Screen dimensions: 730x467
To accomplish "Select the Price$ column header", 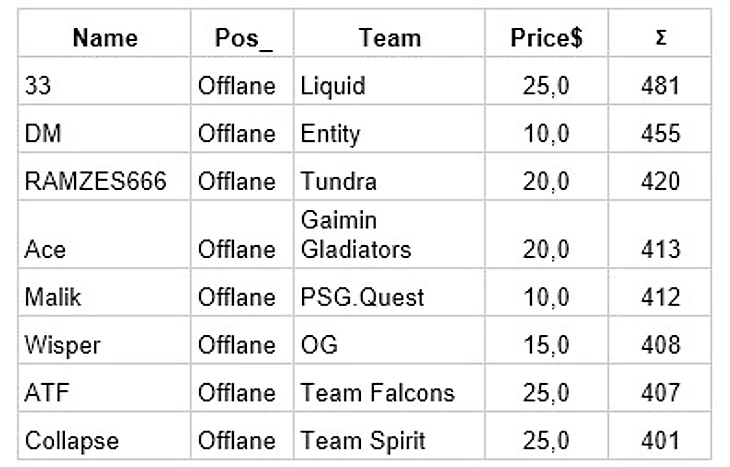I will [x=546, y=39].
